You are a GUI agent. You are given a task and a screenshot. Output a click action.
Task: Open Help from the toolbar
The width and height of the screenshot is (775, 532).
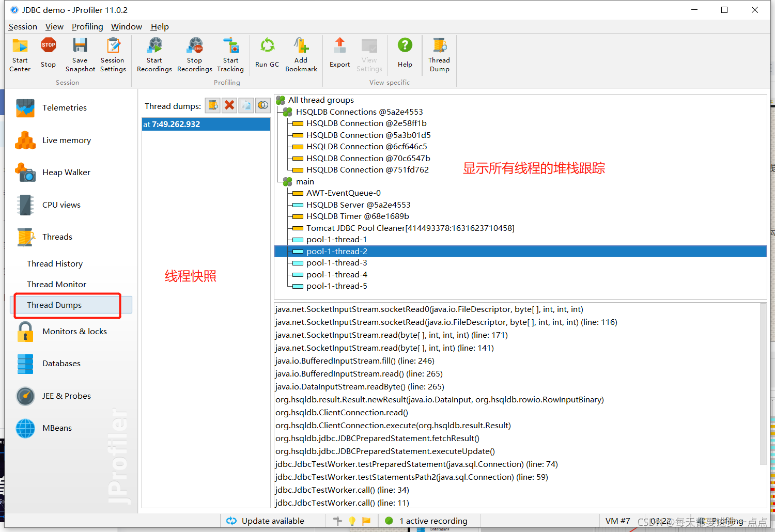click(405, 53)
